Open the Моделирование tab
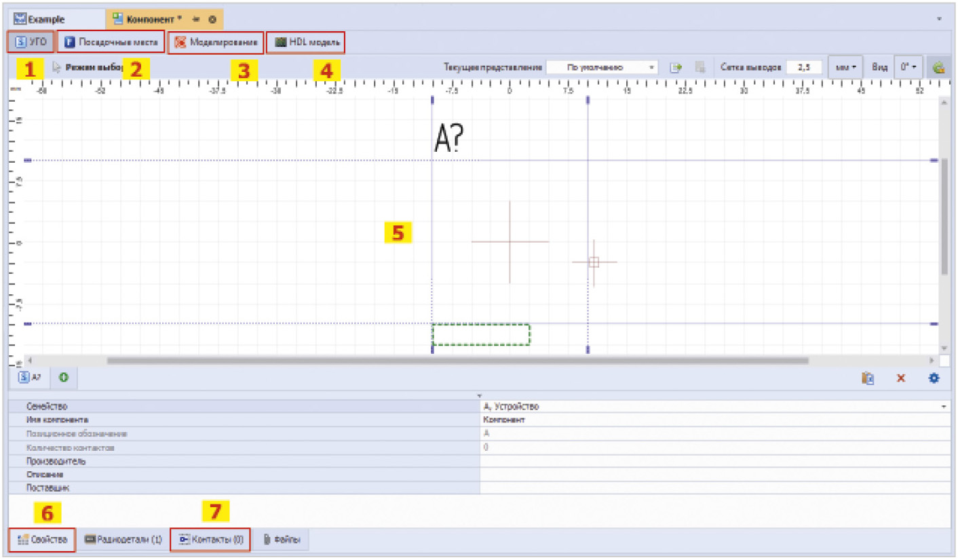958x560 pixels. pos(216,43)
